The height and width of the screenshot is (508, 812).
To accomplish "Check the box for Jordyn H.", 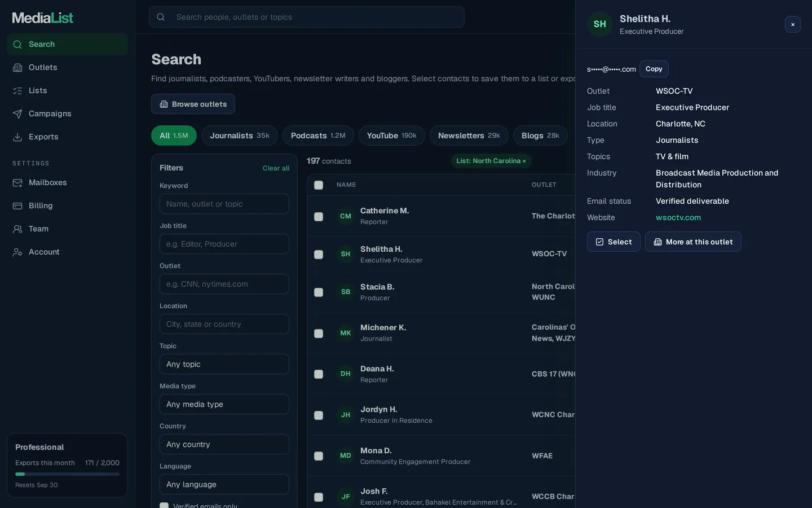I will 319,415.
